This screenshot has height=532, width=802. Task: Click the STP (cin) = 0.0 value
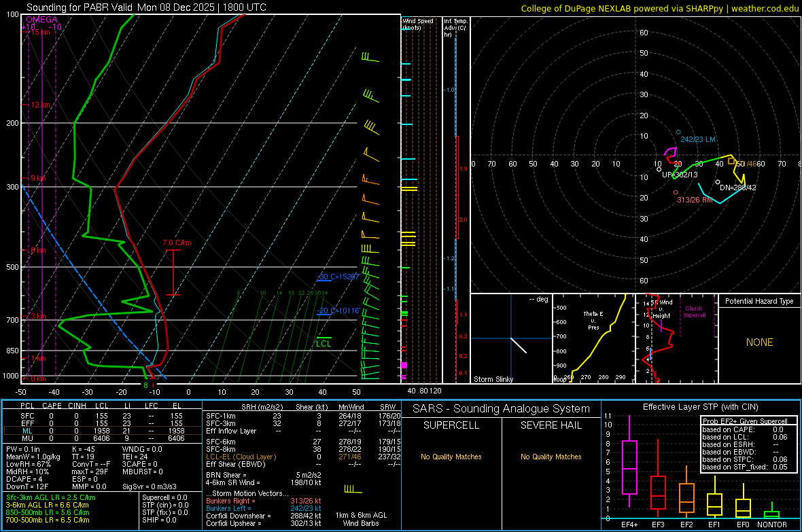tap(165, 505)
